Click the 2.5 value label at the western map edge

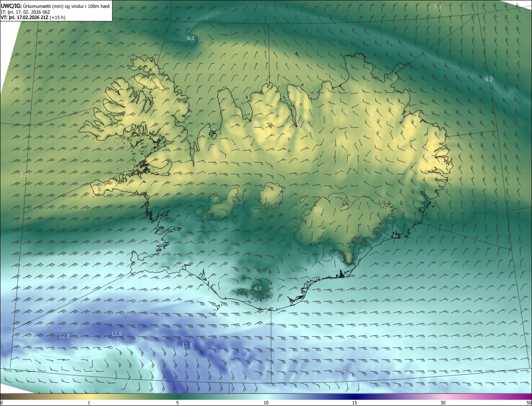pyautogui.click(x=12, y=84)
